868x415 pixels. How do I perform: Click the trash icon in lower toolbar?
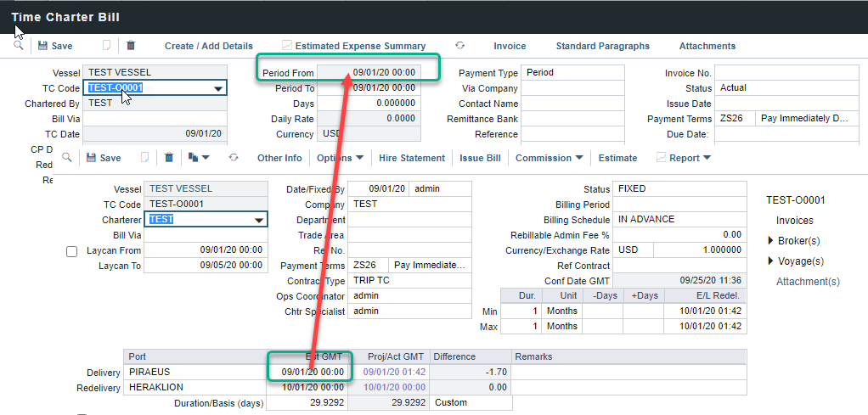coord(169,158)
